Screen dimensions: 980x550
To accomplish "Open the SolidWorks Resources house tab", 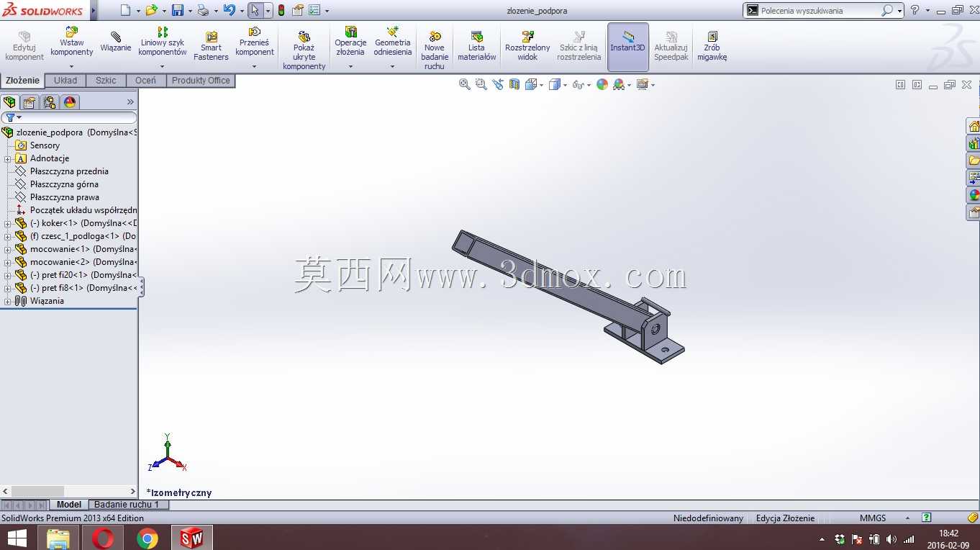I will (974, 126).
